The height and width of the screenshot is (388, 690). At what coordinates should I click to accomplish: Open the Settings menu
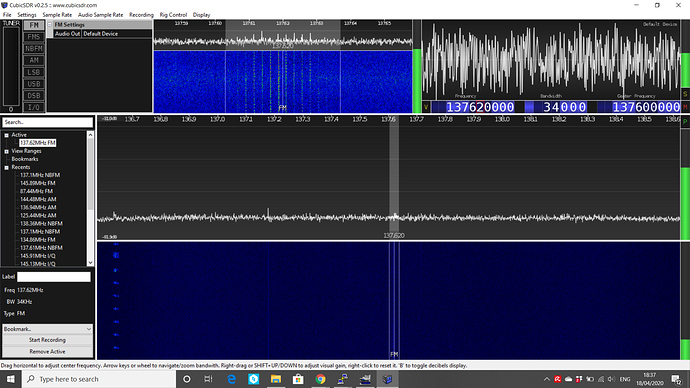pyautogui.click(x=26, y=15)
